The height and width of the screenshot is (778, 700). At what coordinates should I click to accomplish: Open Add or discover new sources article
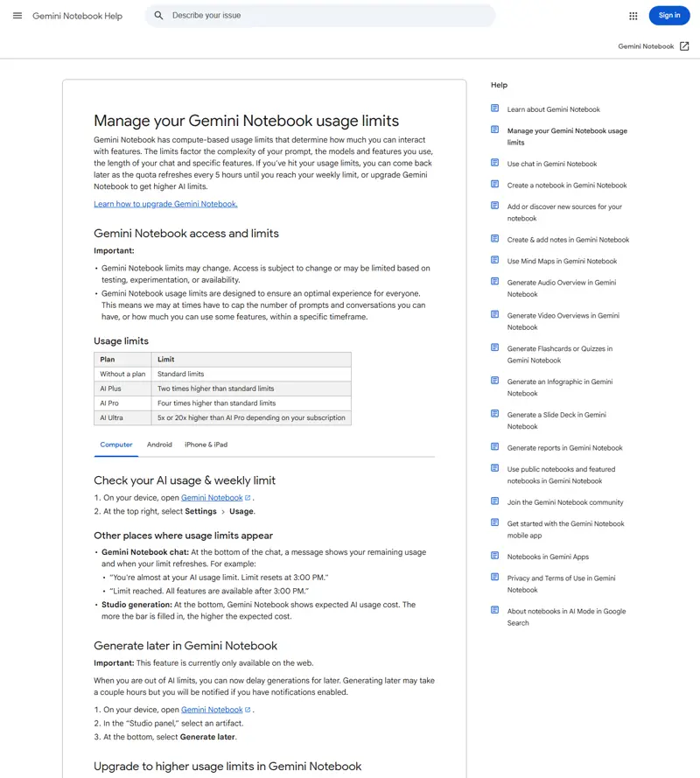tap(564, 213)
